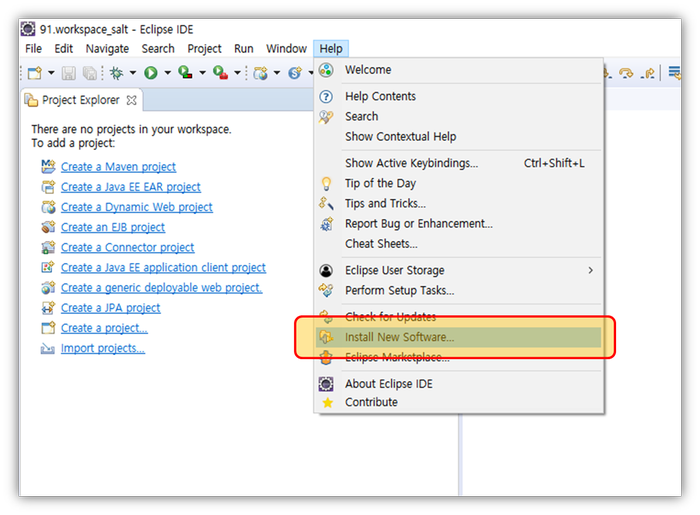Close the Project Explorer tab
Screen dimensions: 700x515
point(131,100)
